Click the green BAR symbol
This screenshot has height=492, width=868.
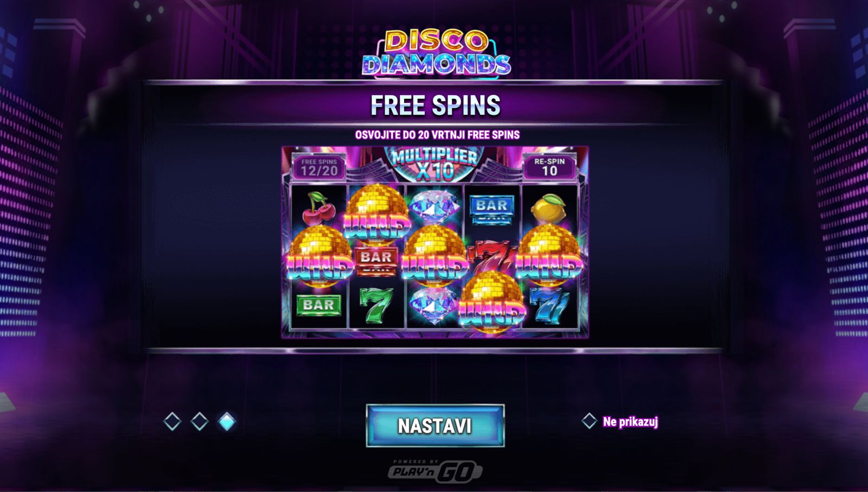(318, 305)
